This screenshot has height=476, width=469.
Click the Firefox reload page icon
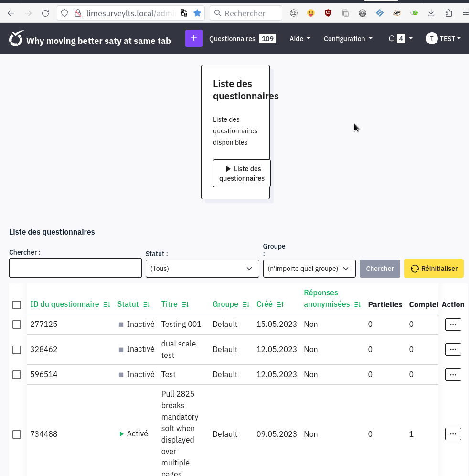45,13
